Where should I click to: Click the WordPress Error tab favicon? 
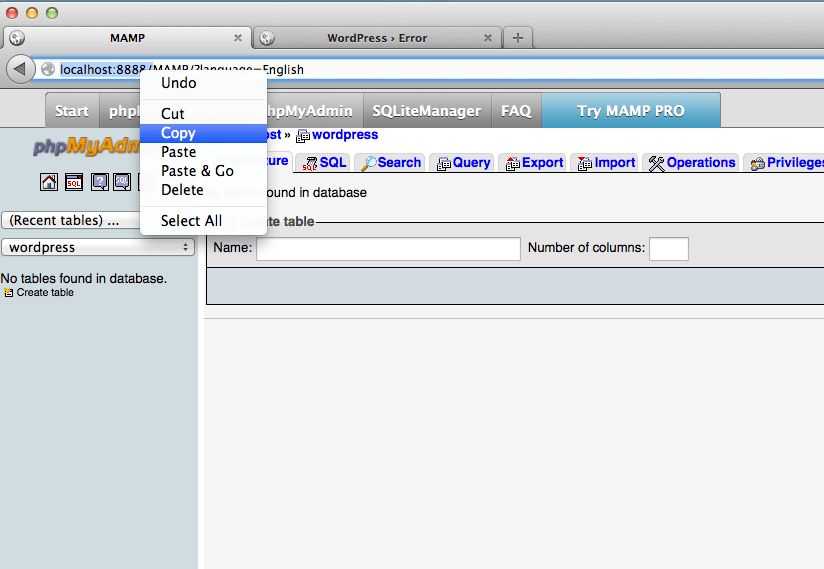pos(267,38)
